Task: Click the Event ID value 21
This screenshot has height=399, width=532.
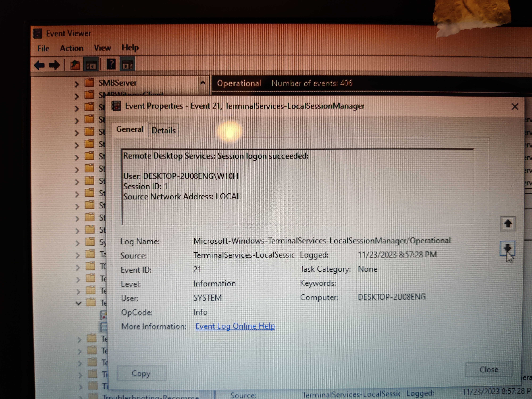Action: 197,269
